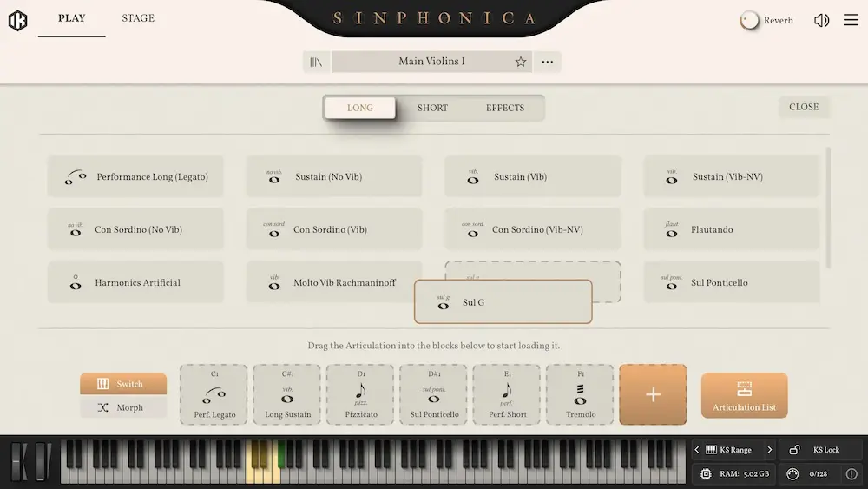This screenshot has height=489, width=868.
Task: Select Molto Vib Rachmaninoff articulation
Action: (x=334, y=282)
